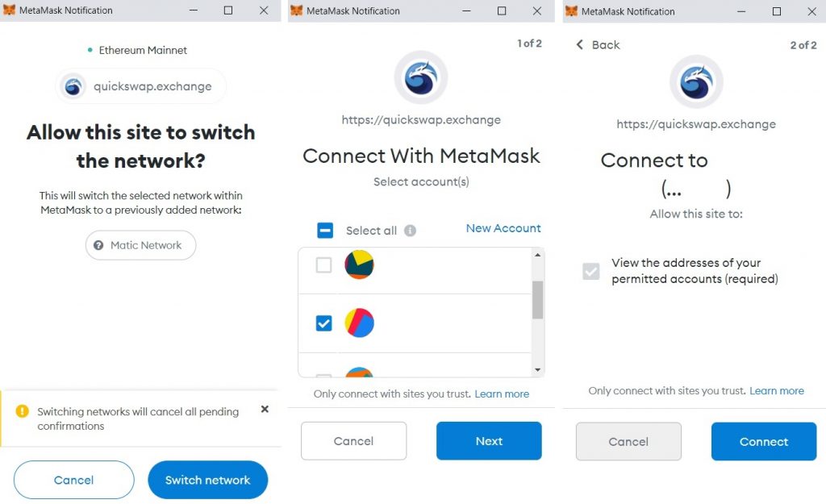
Task: Click the Back chevron on the Connect to screen
Action: (580, 44)
